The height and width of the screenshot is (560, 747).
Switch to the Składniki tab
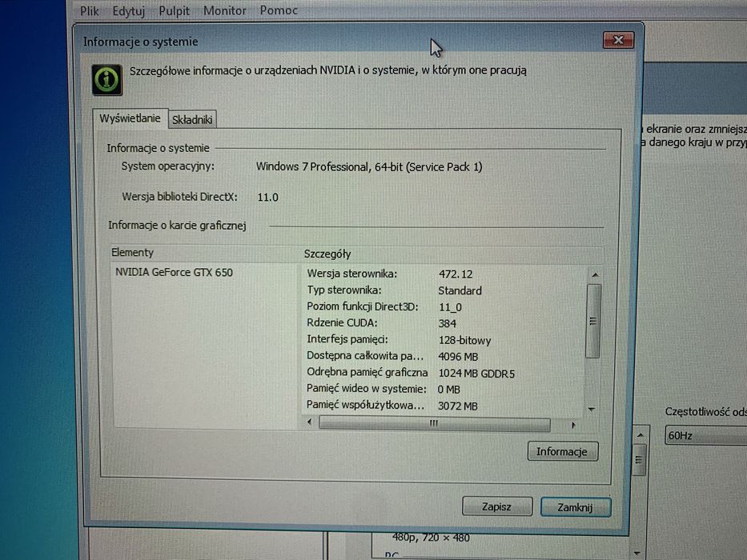point(192,119)
